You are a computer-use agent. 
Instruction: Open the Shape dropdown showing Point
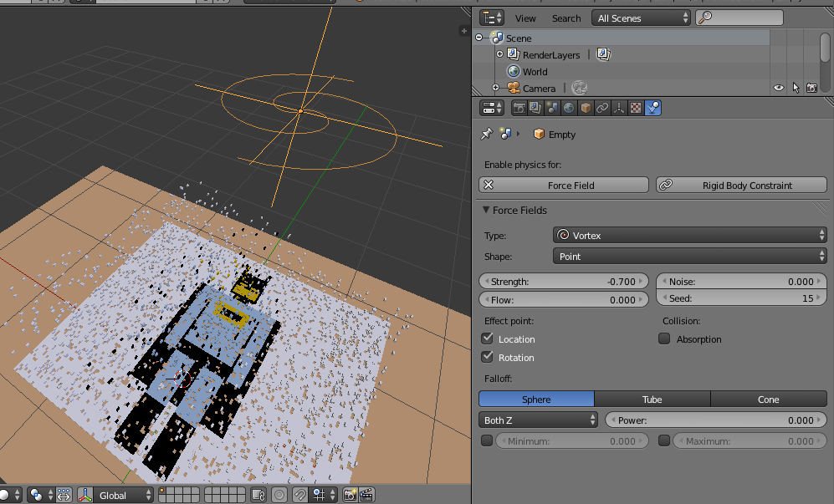690,257
